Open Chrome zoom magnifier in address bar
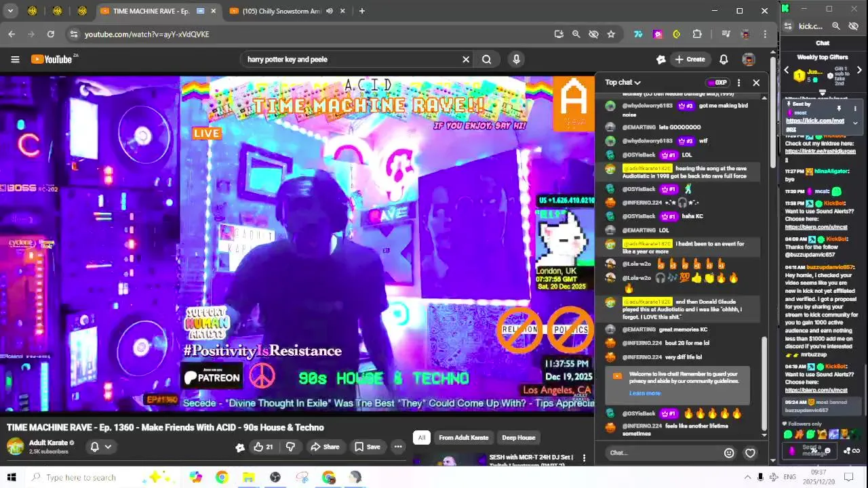The image size is (868, 488). pyautogui.click(x=576, y=34)
